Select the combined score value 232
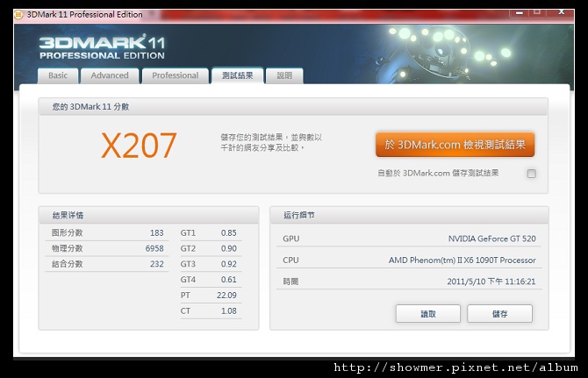The width and height of the screenshot is (588, 378). pyautogui.click(x=157, y=264)
